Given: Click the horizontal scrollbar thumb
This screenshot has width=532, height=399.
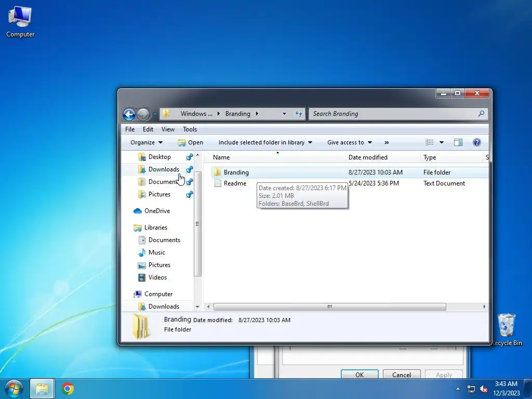Looking at the screenshot, I should [329, 307].
